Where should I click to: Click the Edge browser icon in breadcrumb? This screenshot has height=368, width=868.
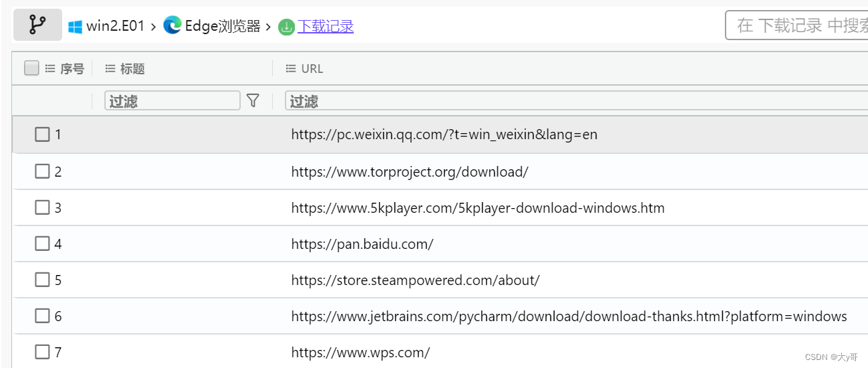[x=173, y=26]
